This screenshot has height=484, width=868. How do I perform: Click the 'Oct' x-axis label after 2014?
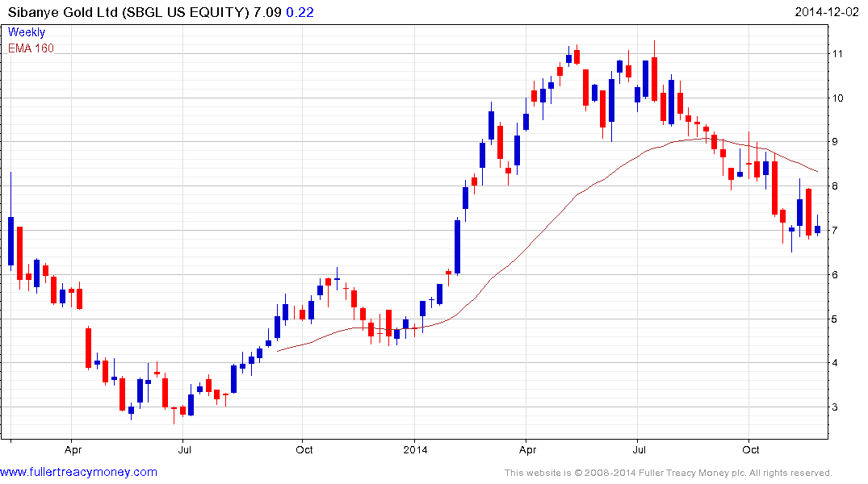[x=751, y=449]
